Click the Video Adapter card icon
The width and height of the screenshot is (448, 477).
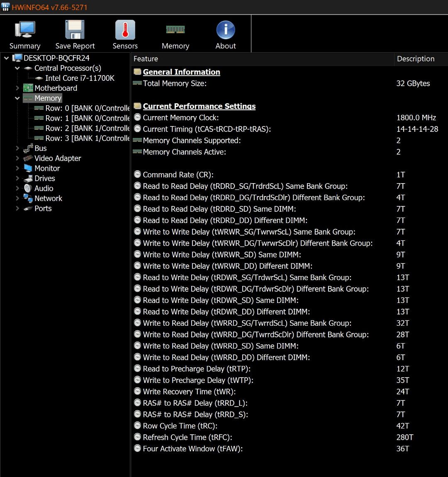28,158
